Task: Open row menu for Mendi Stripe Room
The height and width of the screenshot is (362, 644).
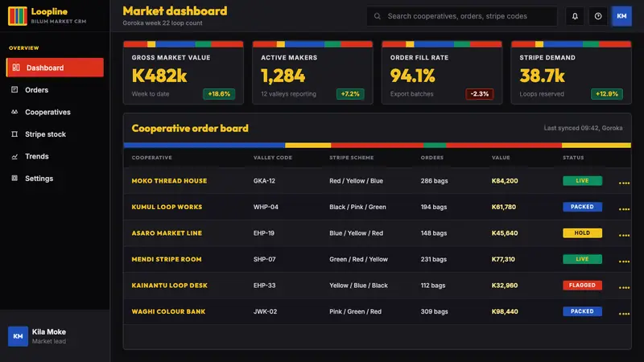Action: click(624, 261)
